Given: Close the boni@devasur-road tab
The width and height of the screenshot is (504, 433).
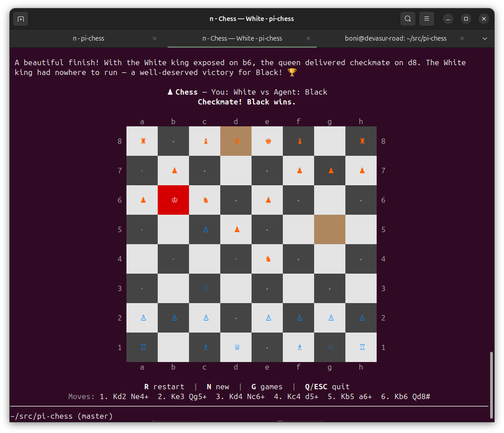Looking at the screenshot, I should (462, 38).
